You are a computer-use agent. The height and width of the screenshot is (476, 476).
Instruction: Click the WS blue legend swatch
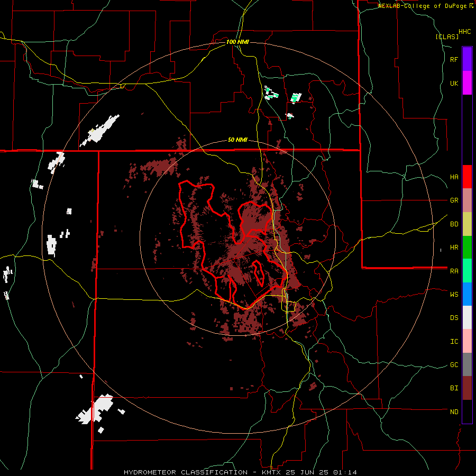point(467,294)
